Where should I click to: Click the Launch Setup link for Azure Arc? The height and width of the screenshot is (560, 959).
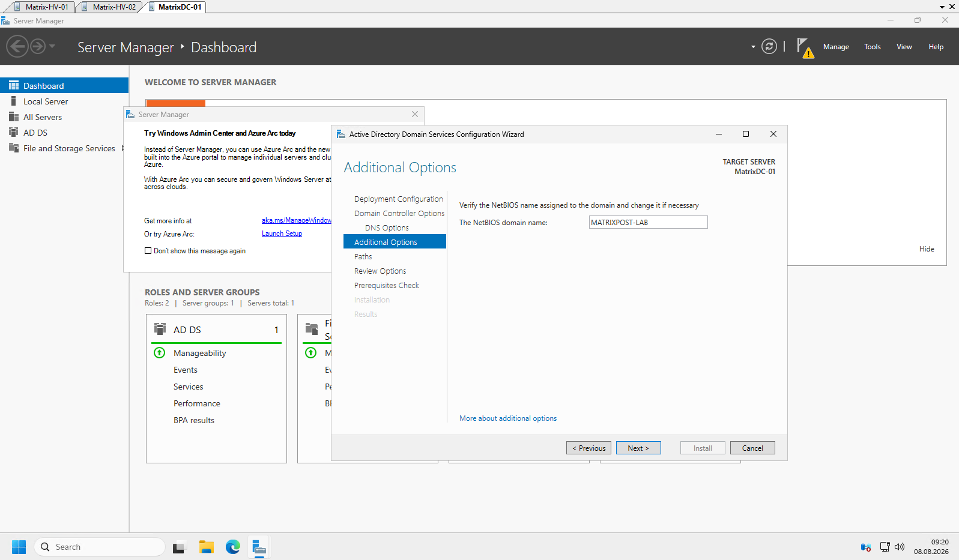(x=282, y=233)
